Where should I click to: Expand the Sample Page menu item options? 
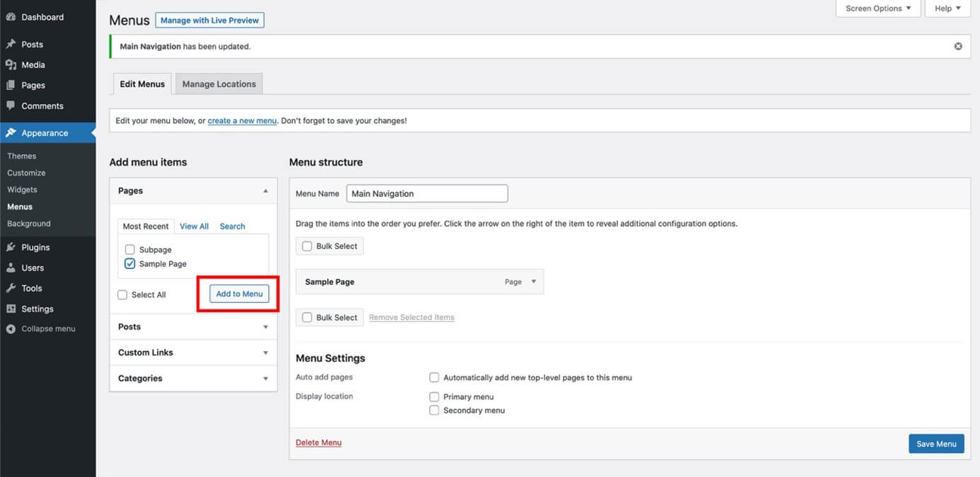point(534,282)
